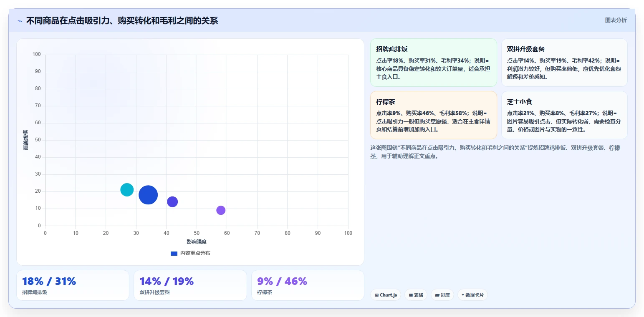Click the 14% / 19% stat card
The image size is (644, 317).
[x=190, y=285]
